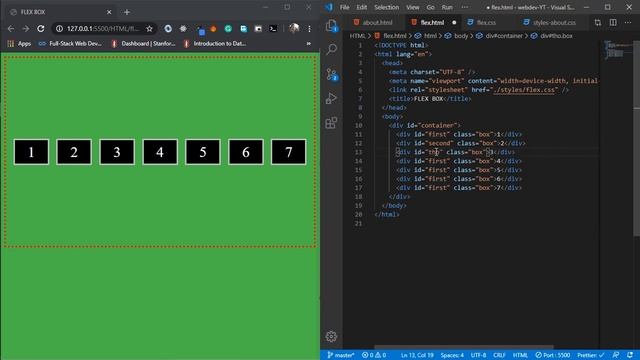Open the Apps bookmarks shortcut
The width and height of the screenshot is (640, 360).
[x=19, y=43]
